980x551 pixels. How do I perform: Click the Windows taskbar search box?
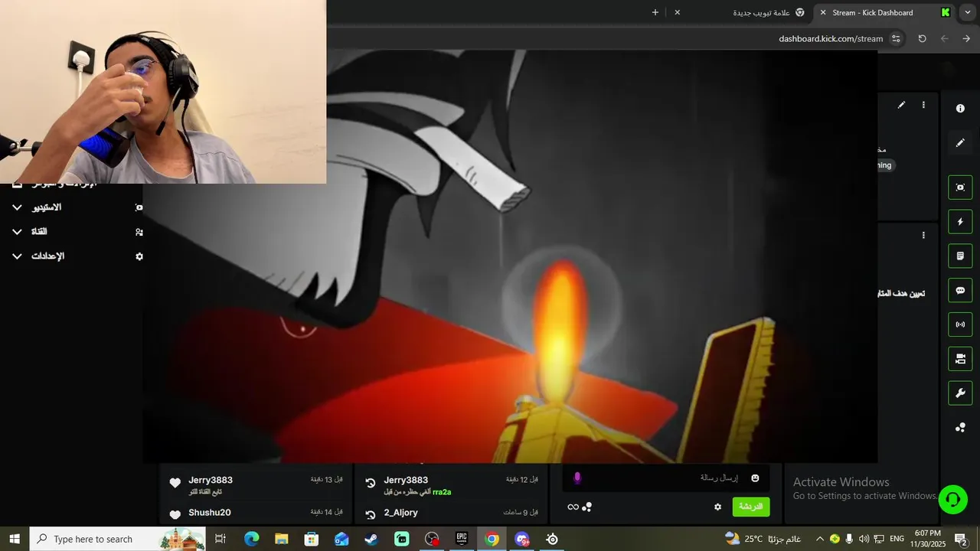[118, 539]
